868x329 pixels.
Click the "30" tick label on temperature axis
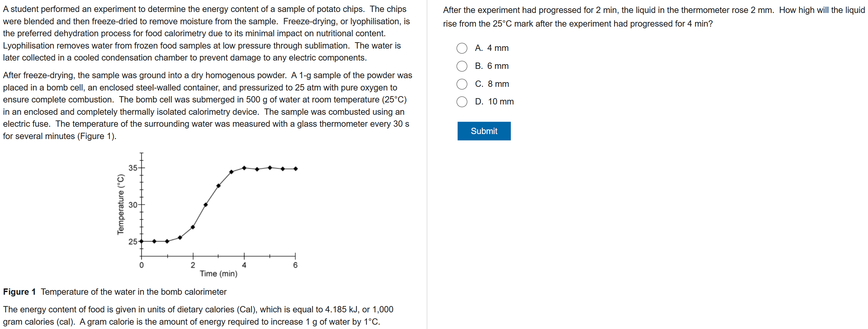[133, 205]
